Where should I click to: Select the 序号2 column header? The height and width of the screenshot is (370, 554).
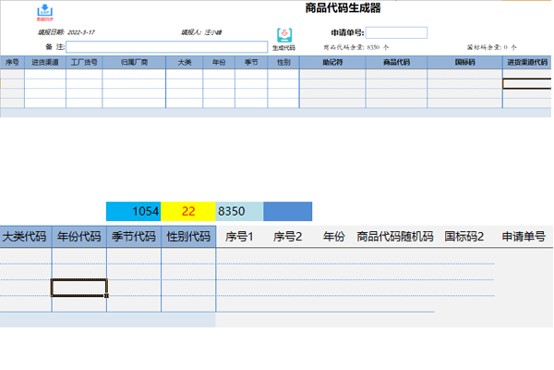(x=288, y=236)
